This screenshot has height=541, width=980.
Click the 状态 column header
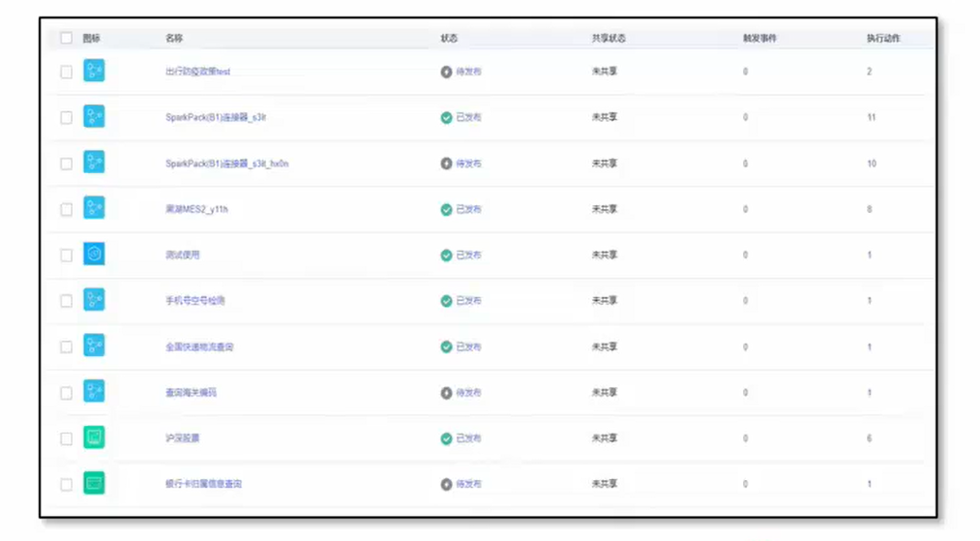pos(449,39)
